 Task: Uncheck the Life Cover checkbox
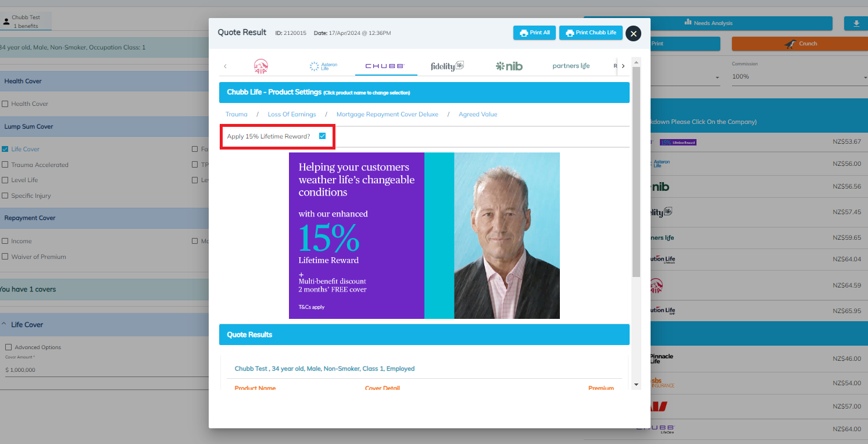point(5,149)
